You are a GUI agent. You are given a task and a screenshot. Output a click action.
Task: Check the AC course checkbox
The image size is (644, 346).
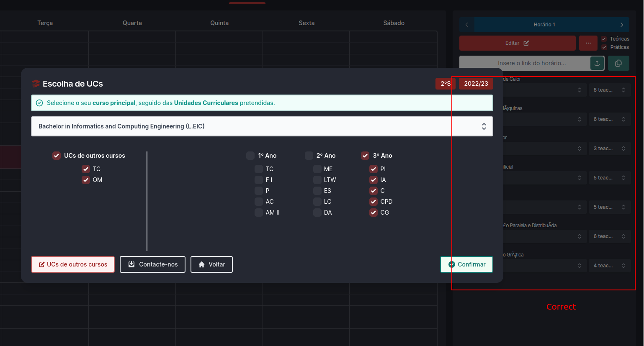(x=259, y=202)
